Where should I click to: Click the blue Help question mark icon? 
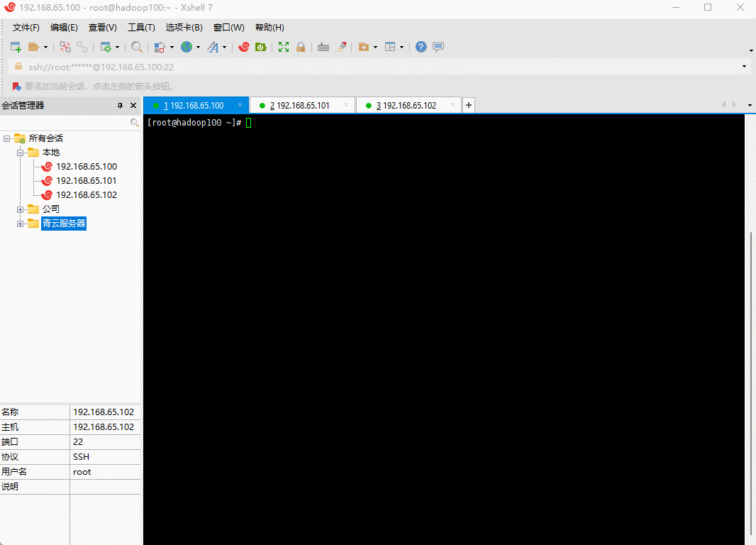pyautogui.click(x=421, y=47)
